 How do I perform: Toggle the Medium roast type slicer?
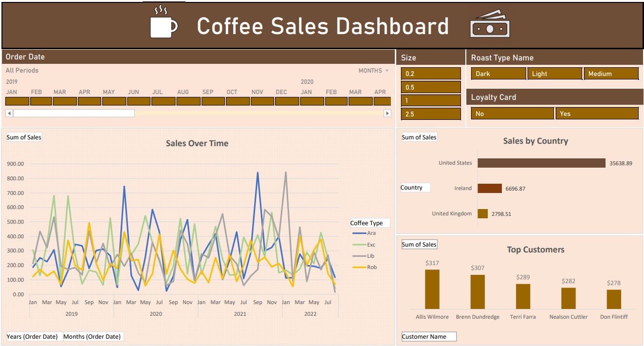click(611, 74)
